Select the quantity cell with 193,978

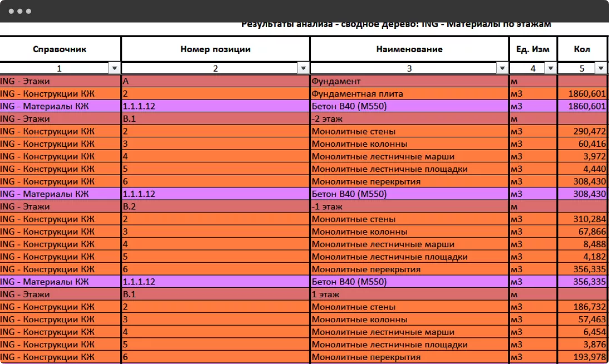coord(582,357)
